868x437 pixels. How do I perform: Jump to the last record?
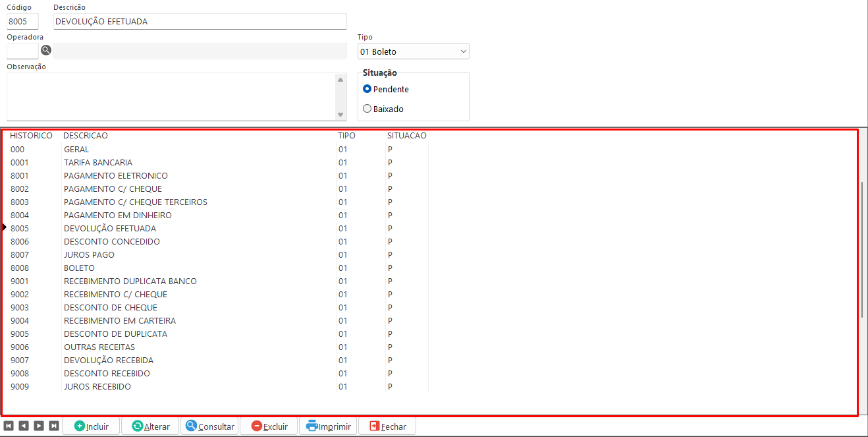[54, 426]
